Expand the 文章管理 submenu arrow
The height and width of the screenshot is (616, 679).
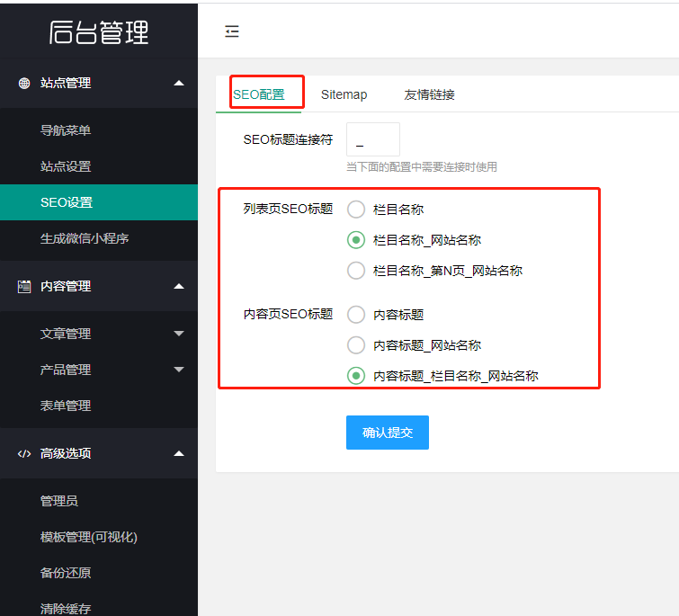pos(179,334)
